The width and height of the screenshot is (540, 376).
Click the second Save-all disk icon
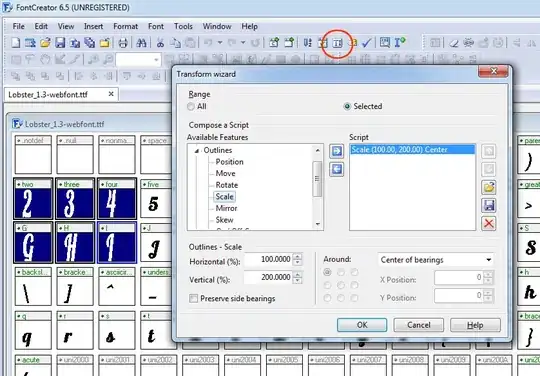90,43
